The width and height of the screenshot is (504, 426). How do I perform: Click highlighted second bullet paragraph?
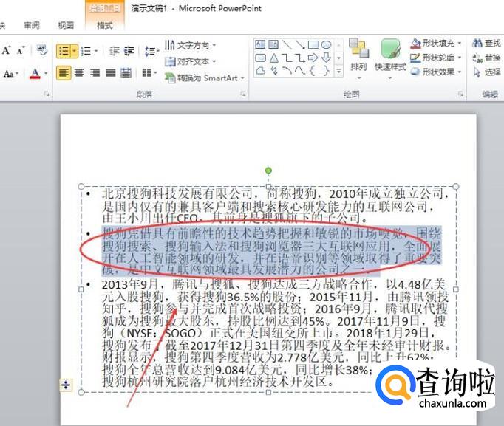(x=272, y=251)
